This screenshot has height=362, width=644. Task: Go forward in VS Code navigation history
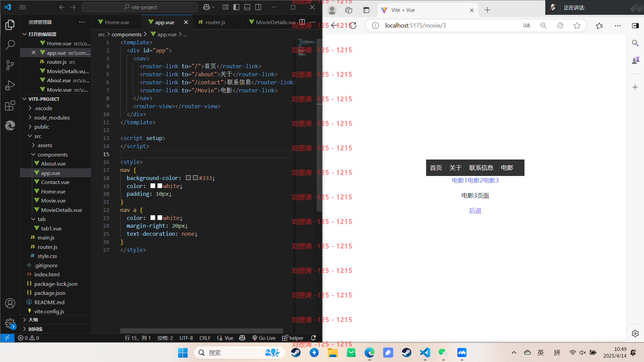(x=73, y=7)
